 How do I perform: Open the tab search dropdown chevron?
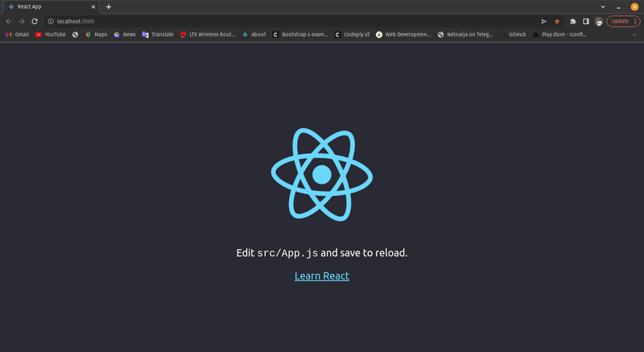point(602,6)
